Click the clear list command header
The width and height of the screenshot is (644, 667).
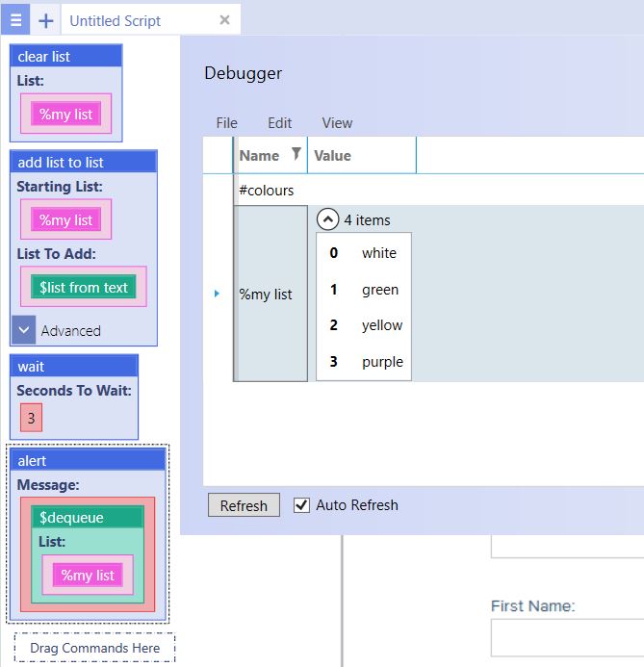pyautogui.click(x=66, y=57)
